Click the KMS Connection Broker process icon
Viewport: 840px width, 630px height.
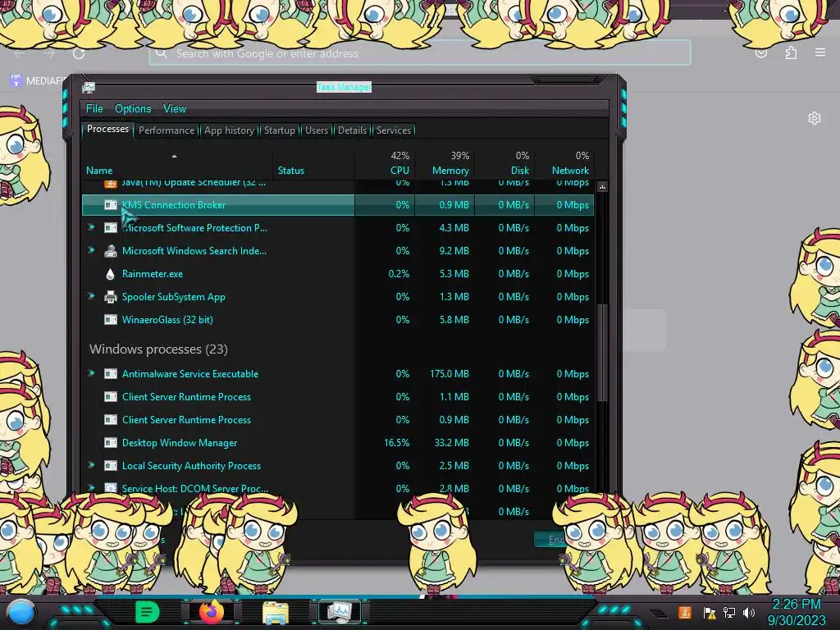(x=111, y=204)
